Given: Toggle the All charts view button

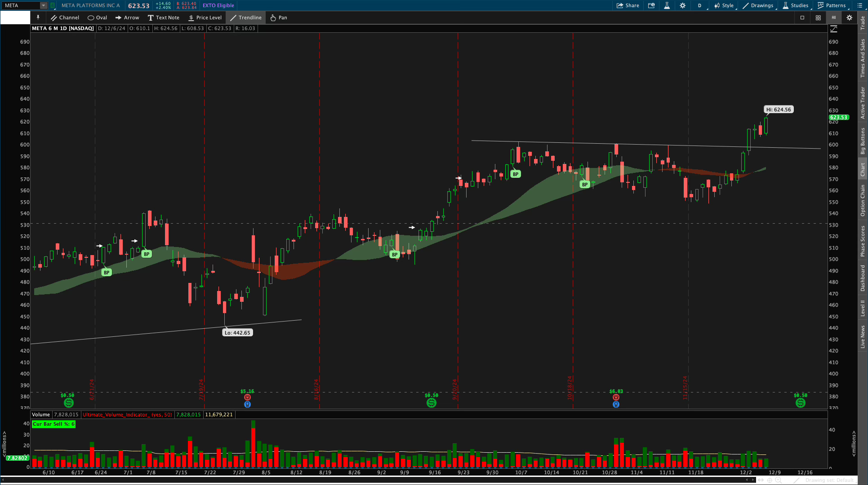Looking at the screenshot, I should (x=833, y=18).
